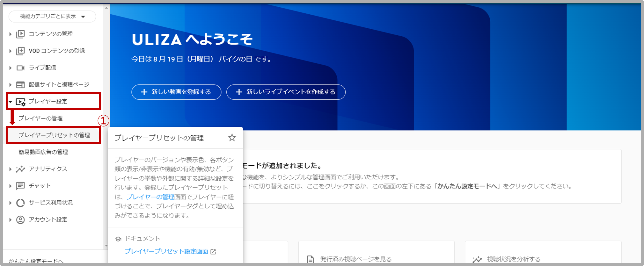
Task: Expand the ライブ配信 section arrow
Action: pyautogui.click(x=10, y=68)
